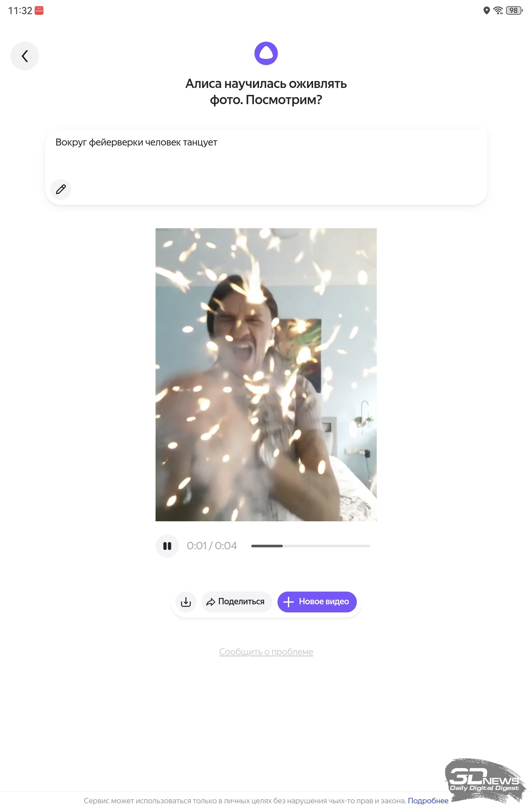The width and height of the screenshot is (532, 810).
Task: Open the Сообщить о проблеме link
Action: [x=266, y=652]
